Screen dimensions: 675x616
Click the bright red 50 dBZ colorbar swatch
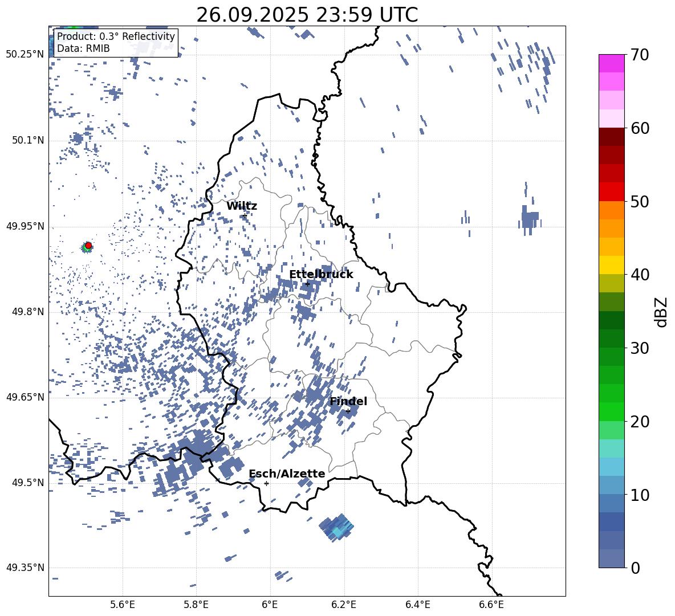[x=611, y=192]
